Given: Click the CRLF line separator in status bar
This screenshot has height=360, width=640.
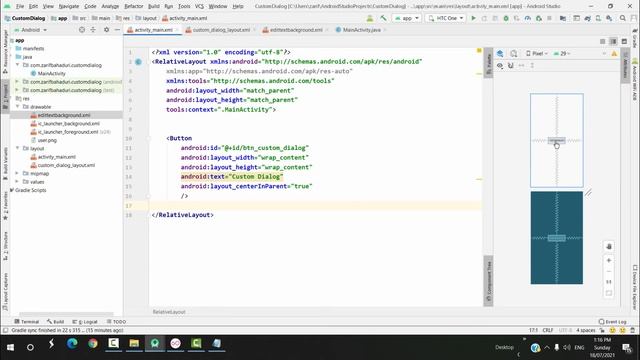Looking at the screenshot, I should tap(548, 330).
